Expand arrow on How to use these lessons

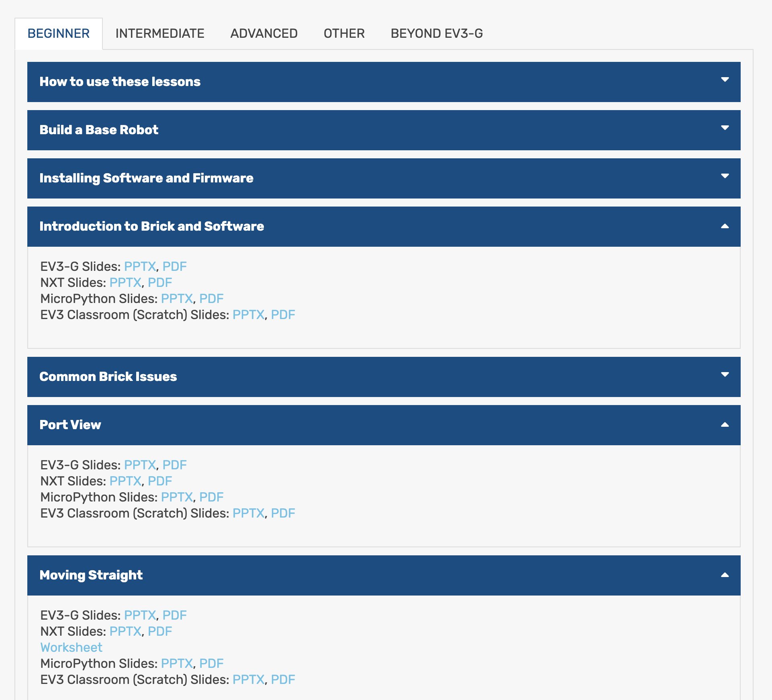click(725, 80)
